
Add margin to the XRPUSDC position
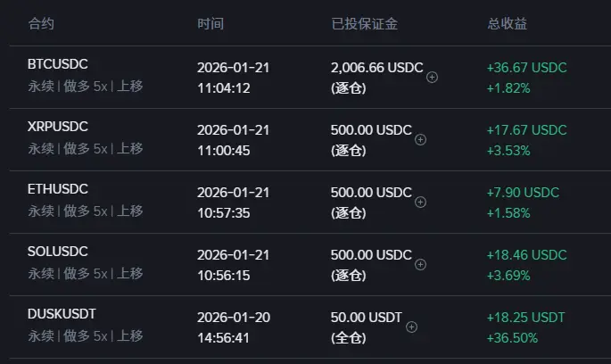(420, 139)
